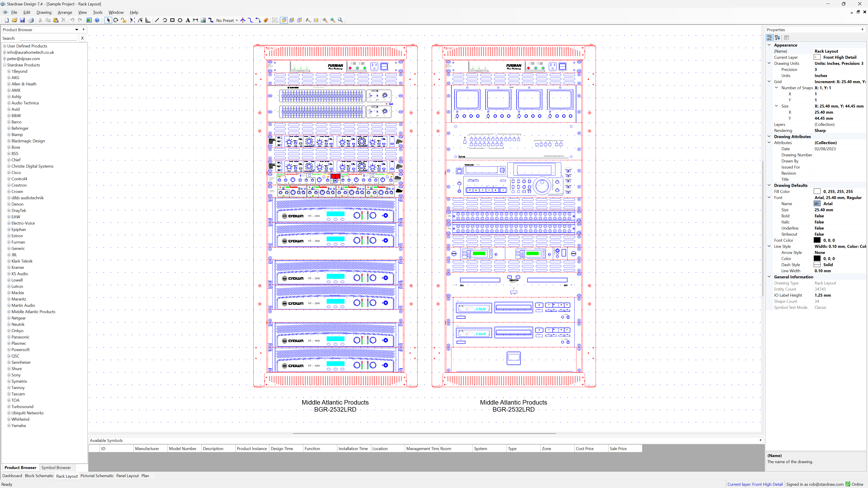Collapse the Drawing Attributes section
This screenshot has width=868, height=488.
769,136
